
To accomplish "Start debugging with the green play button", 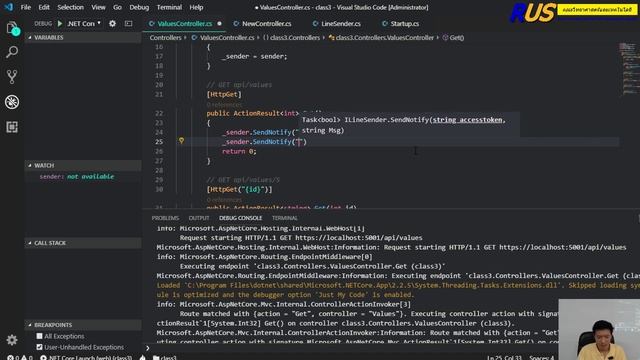I will pyautogui.click(x=60, y=24).
